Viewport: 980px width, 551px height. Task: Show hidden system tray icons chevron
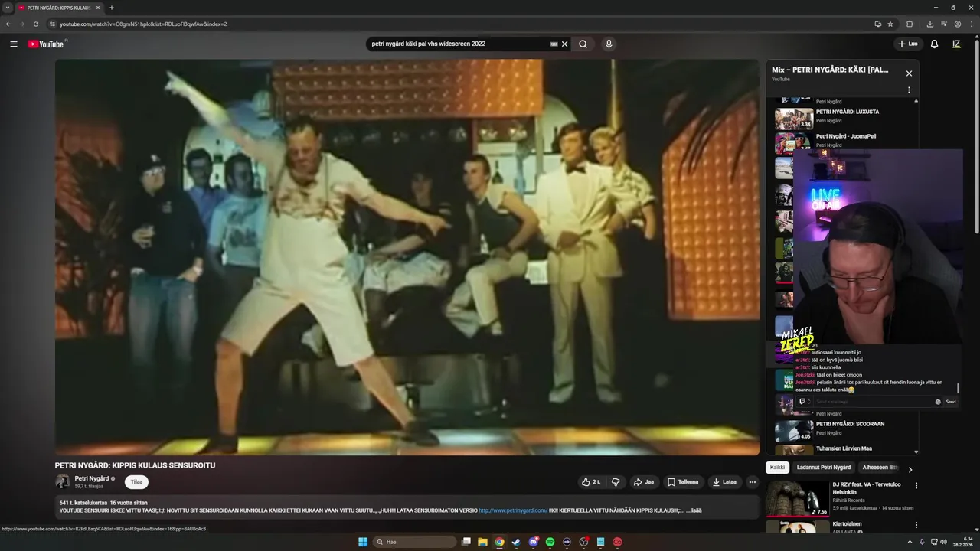coord(911,542)
